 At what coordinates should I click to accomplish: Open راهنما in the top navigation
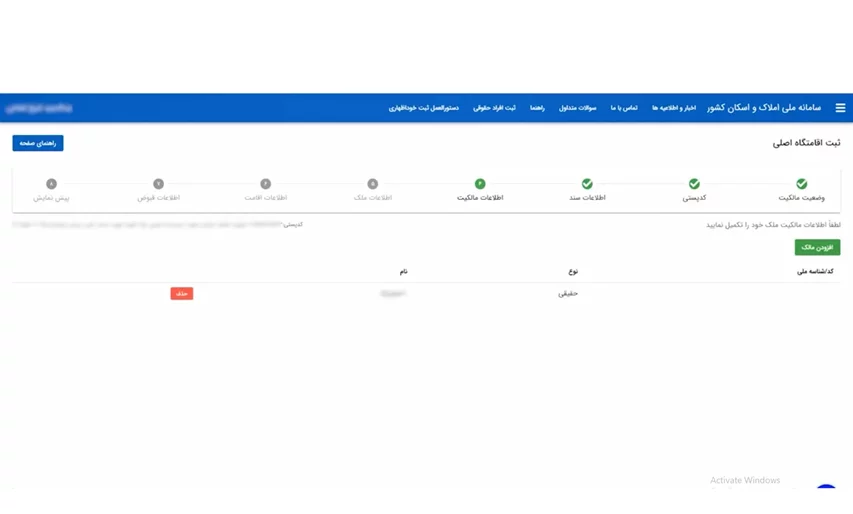pos(537,108)
